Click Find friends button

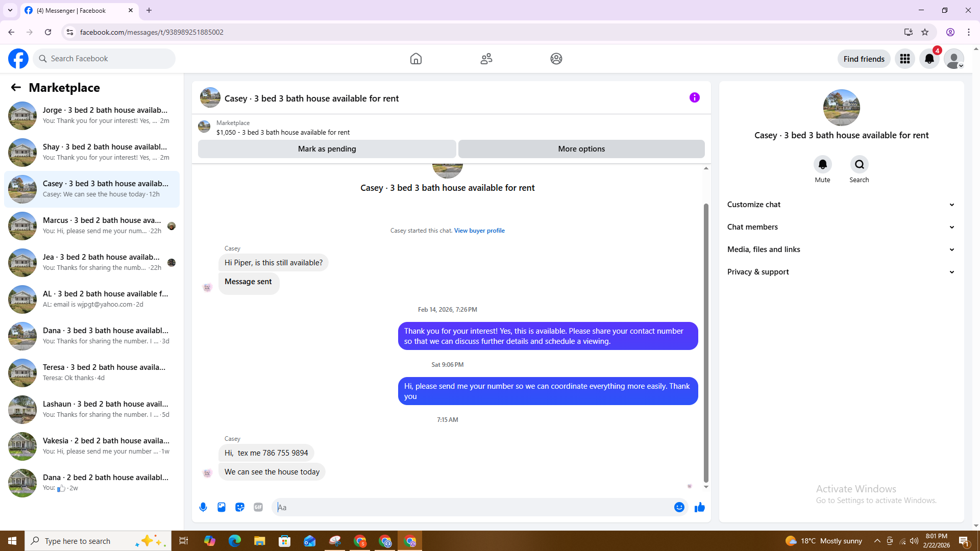[x=864, y=59]
